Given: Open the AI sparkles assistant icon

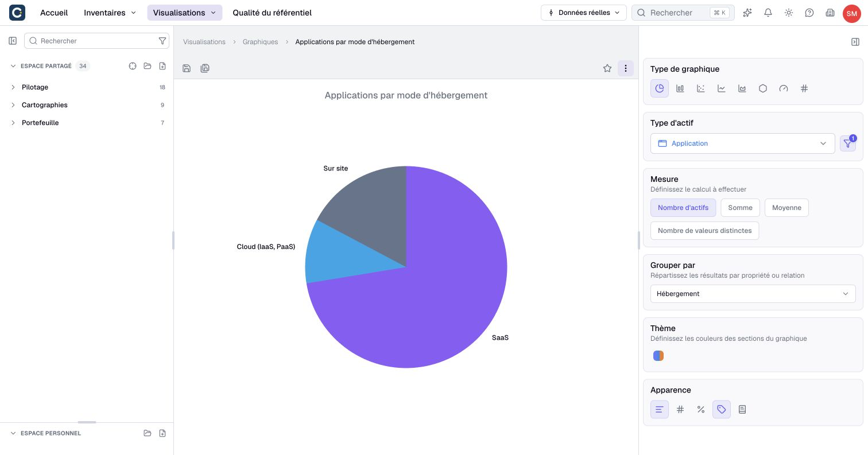Looking at the screenshot, I should click(747, 13).
